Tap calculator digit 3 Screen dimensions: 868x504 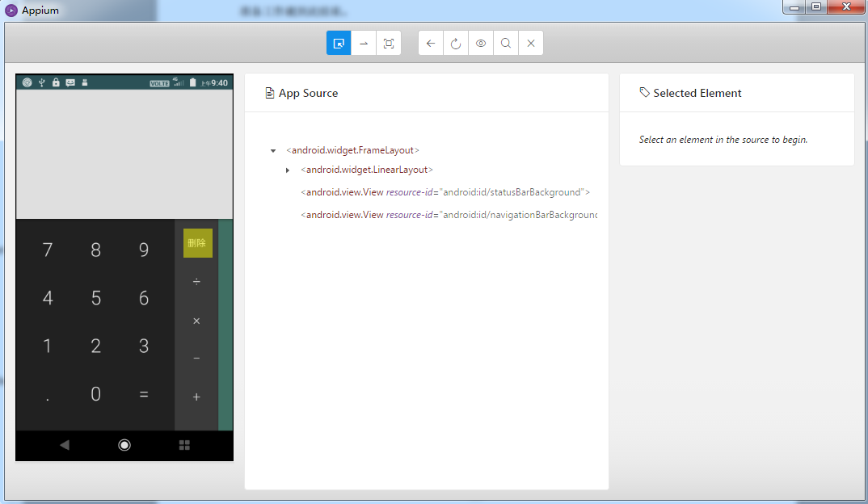tap(143, 346)
